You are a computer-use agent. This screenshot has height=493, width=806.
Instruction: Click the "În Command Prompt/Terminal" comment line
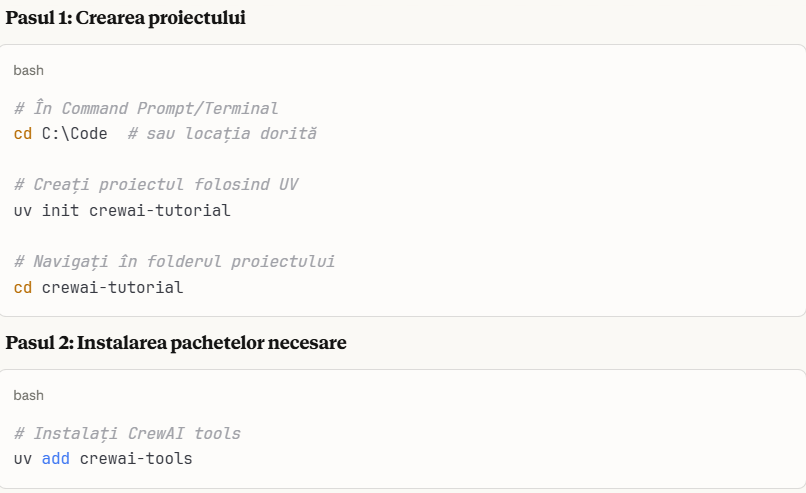tap(146, 107)
